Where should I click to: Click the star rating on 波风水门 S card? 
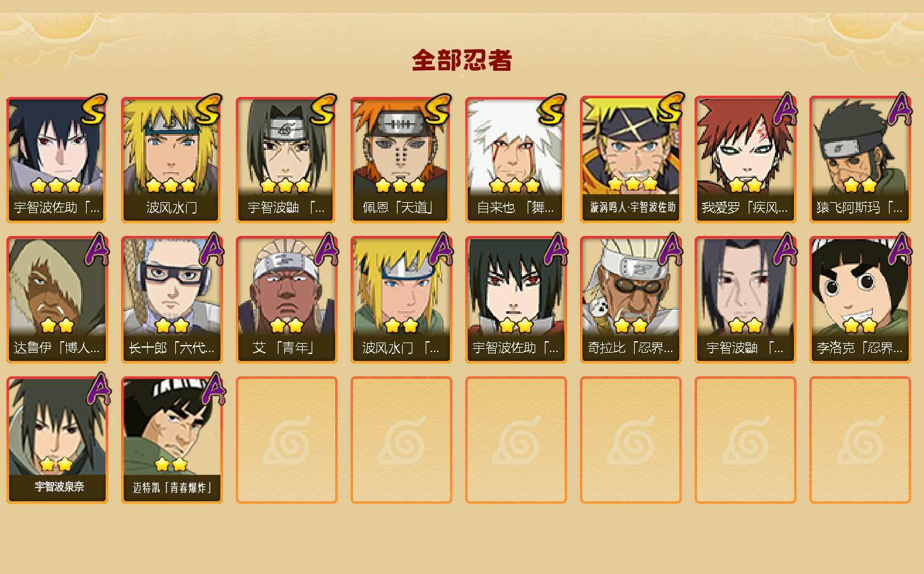[x=170, y=186]
